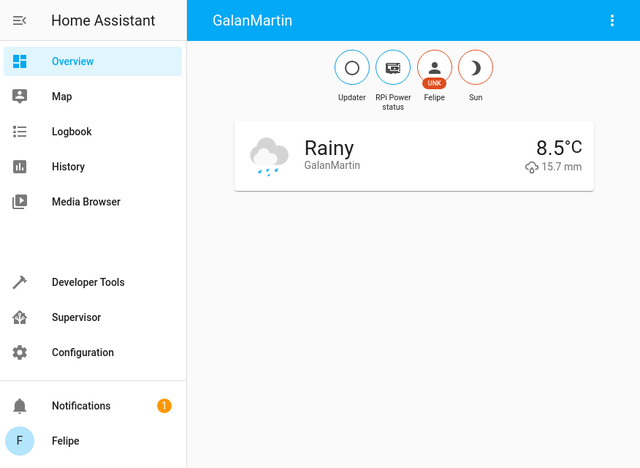Collapse the sidebar with the menu icon
640x468 pixels.
(x=19, y=21)
